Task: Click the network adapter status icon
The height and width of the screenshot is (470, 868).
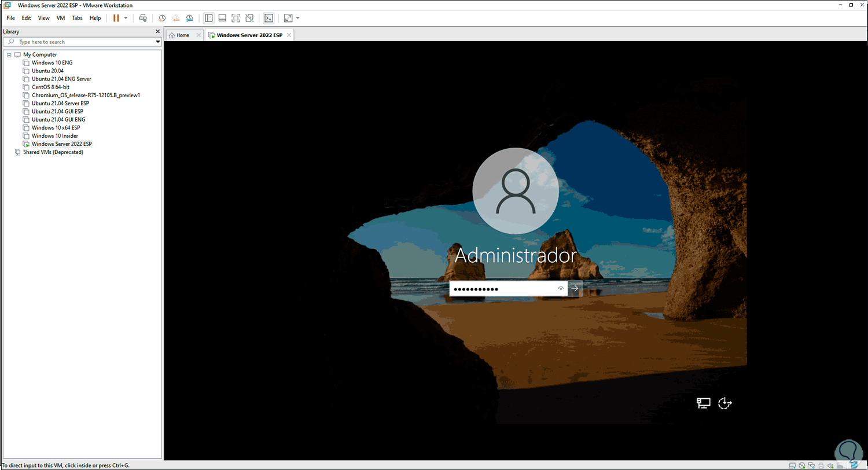Action: coord(811,465)
